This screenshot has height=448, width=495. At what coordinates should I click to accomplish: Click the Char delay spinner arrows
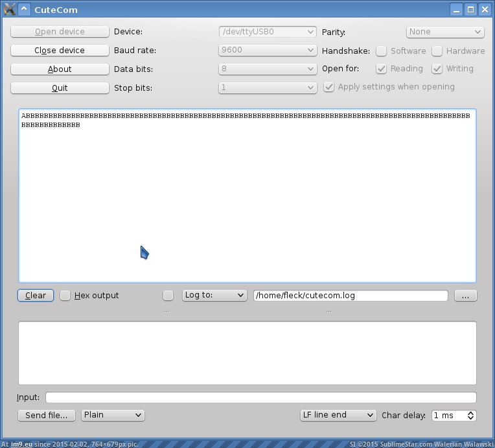(x=470, y=415)
